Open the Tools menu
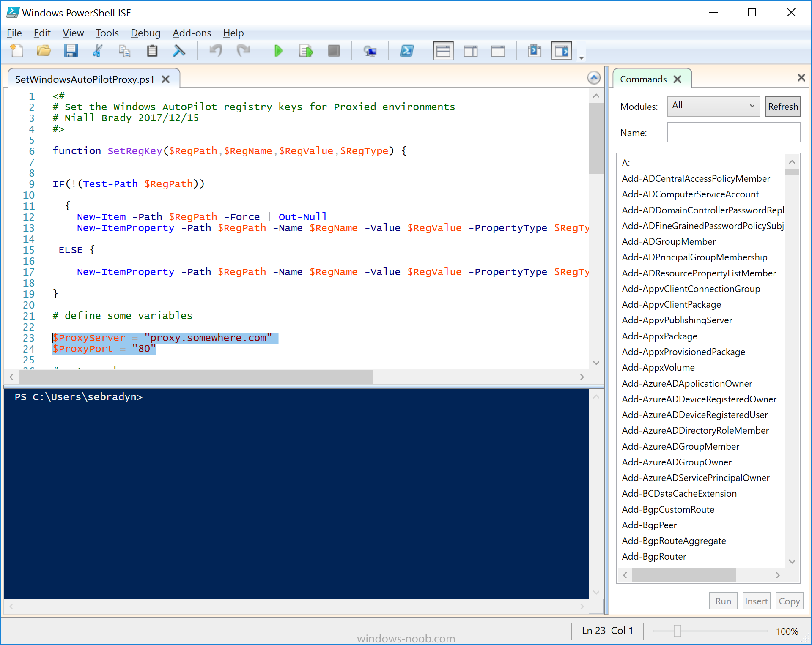 click(x=107, y=33)
